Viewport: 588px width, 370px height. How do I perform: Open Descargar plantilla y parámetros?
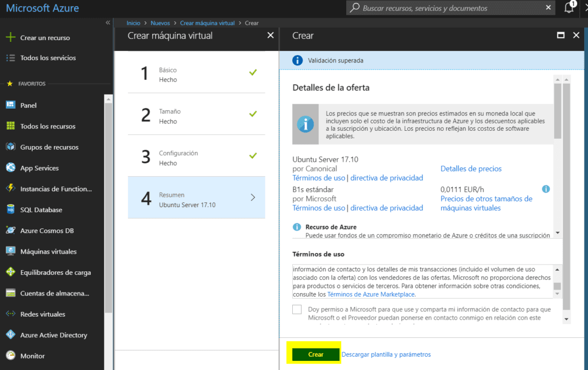pos(386,354)
